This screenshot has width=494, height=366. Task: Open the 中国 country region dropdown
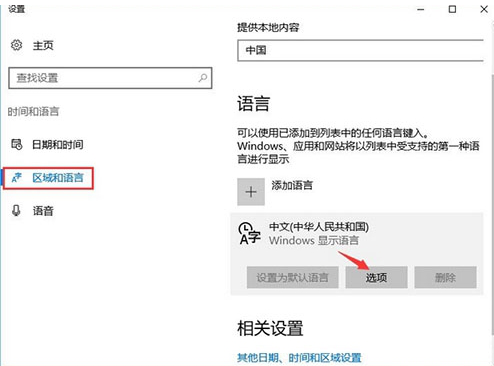pos(361,50)
